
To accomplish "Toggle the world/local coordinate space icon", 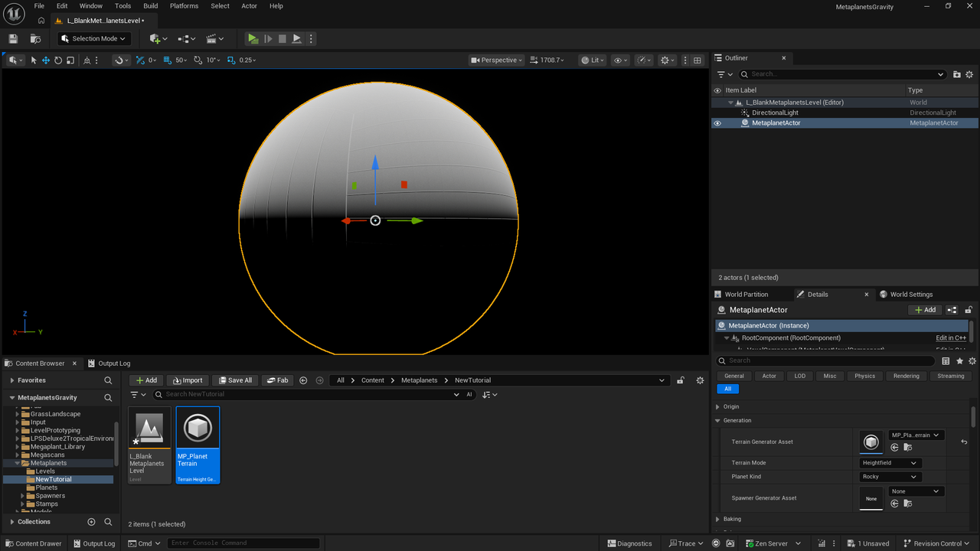I will click(87, 60).
